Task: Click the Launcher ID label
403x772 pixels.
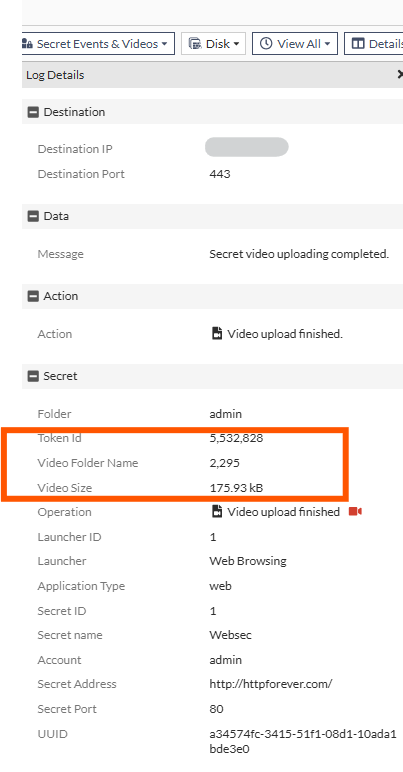Action: point(69,537)
